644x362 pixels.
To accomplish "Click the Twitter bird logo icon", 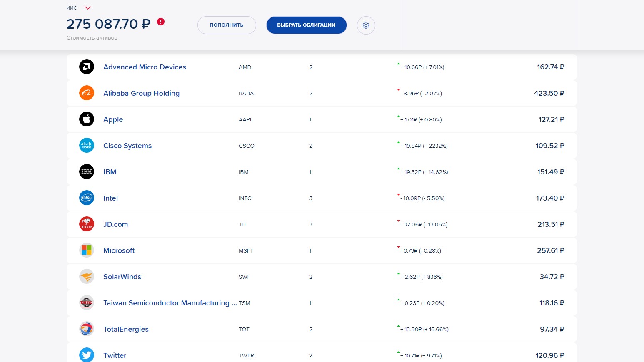I will click(x=87, y=355).
